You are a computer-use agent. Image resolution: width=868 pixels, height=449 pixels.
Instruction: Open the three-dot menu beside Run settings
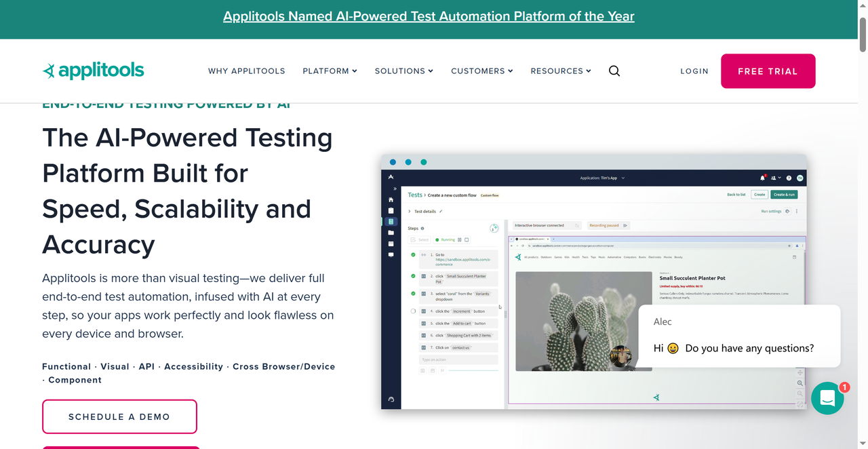(x=797, y=212)
